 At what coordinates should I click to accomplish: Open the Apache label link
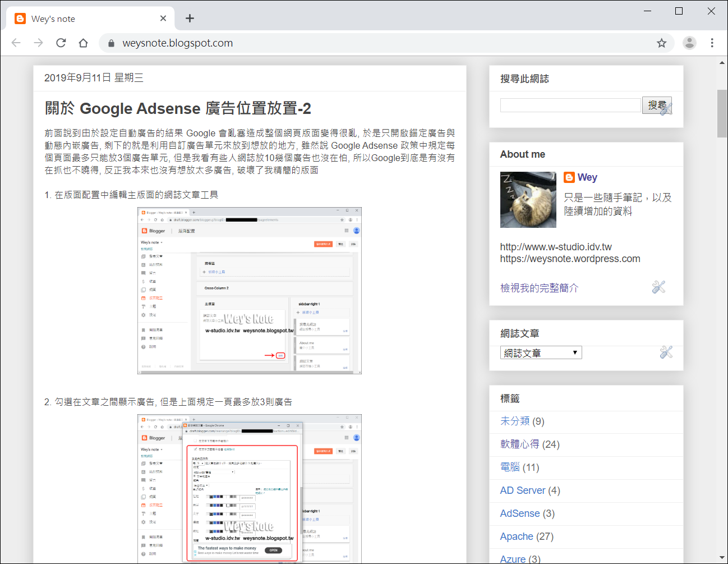coord(517,536)
